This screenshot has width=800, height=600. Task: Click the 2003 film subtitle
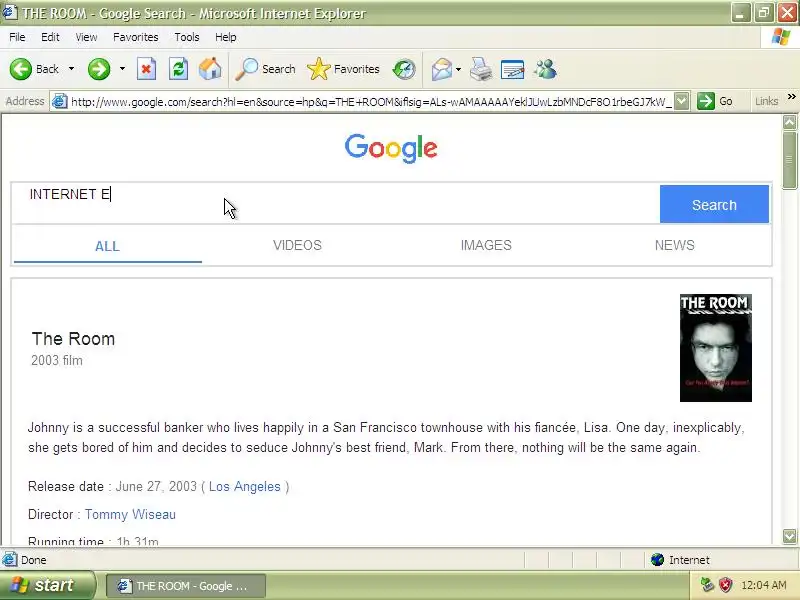57,360
